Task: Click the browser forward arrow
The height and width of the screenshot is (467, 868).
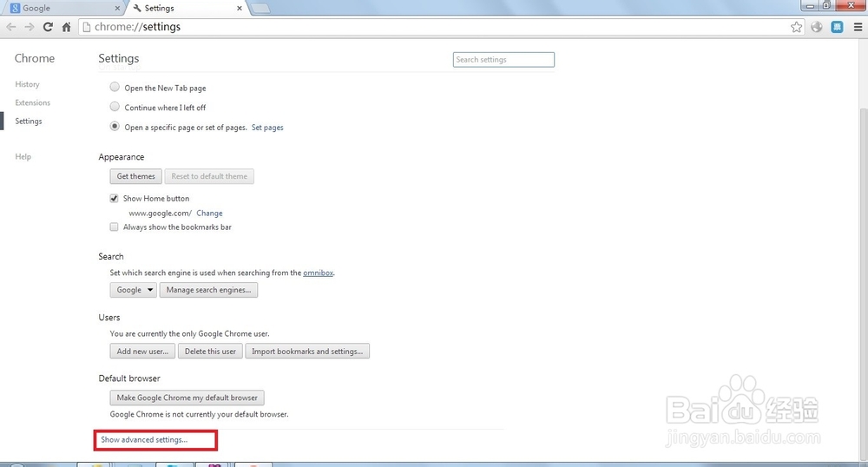Action: (30, 27)
